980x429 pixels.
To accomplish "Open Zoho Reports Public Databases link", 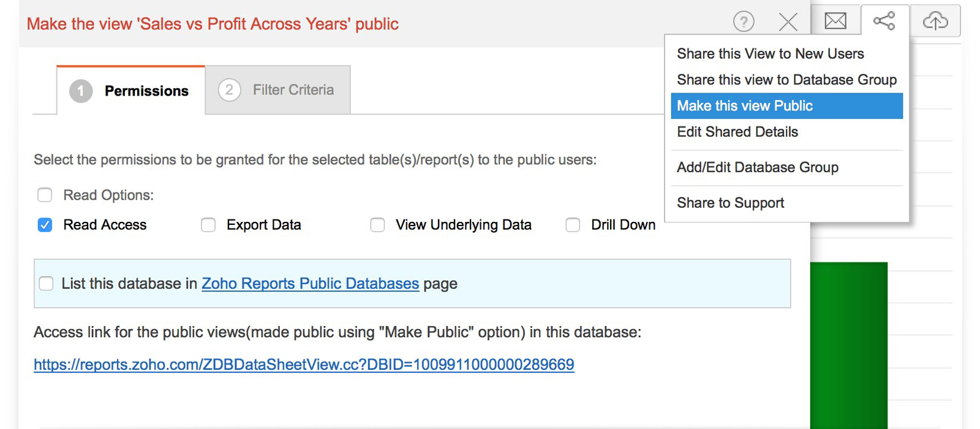I will [x=310, y=284].
